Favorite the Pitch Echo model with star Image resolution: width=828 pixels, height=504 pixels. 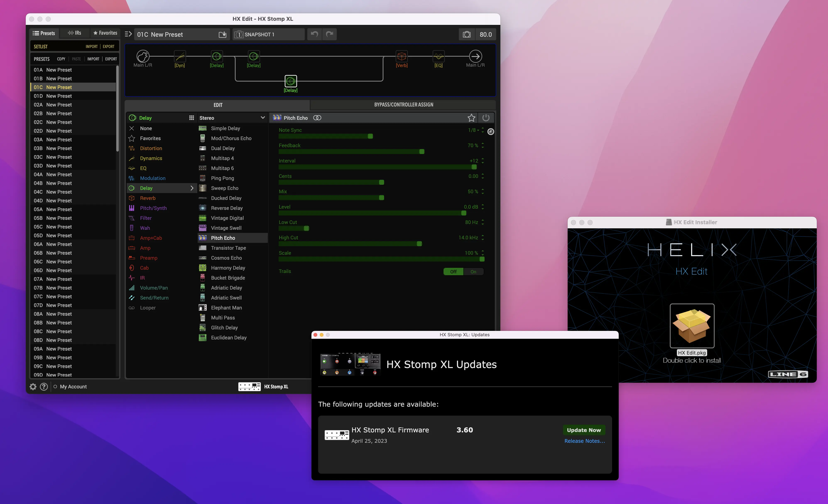tap(471, 118)
